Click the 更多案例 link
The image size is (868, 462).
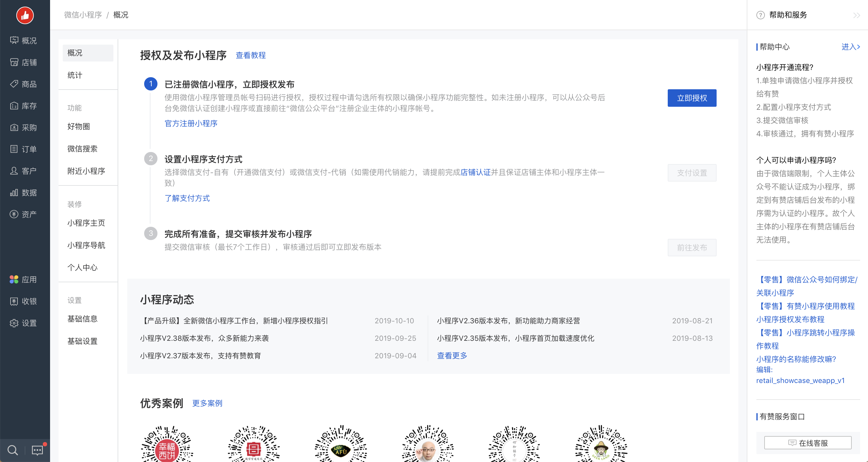[x=207, y=403]
